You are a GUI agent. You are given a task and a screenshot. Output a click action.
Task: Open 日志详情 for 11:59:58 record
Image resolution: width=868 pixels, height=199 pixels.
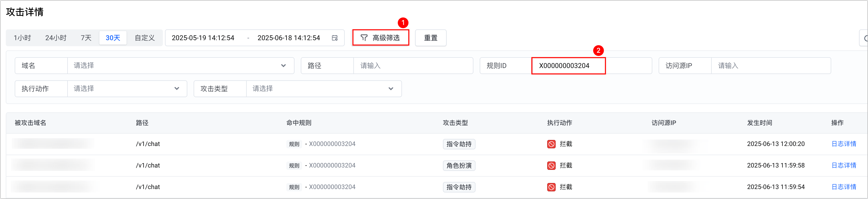pos(843,166)
